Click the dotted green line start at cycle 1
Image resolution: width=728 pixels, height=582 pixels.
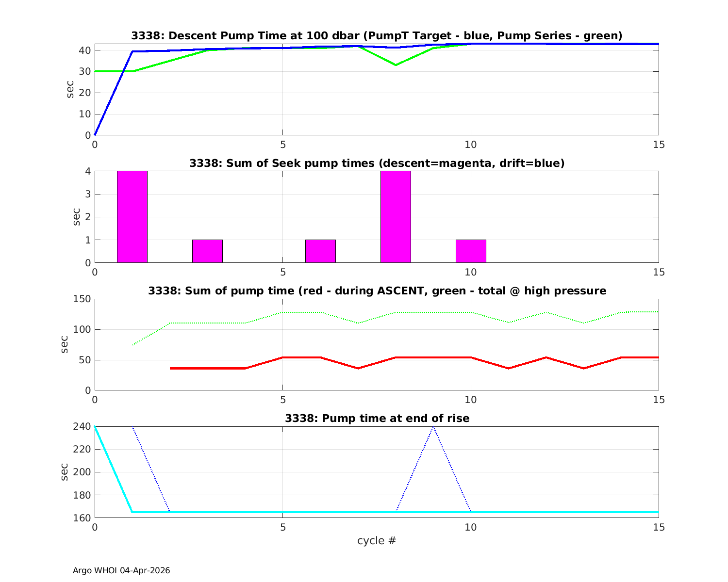click(133, 345)
